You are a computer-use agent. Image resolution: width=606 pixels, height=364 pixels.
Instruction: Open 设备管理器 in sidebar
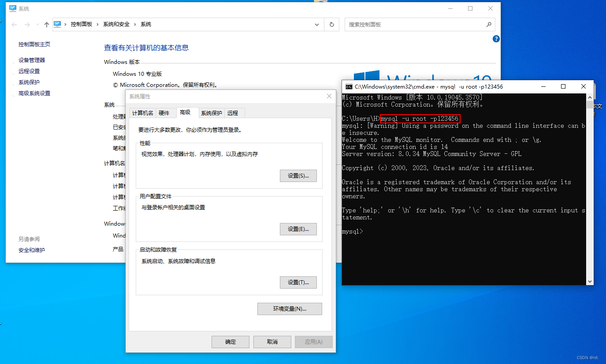point(32,60)
